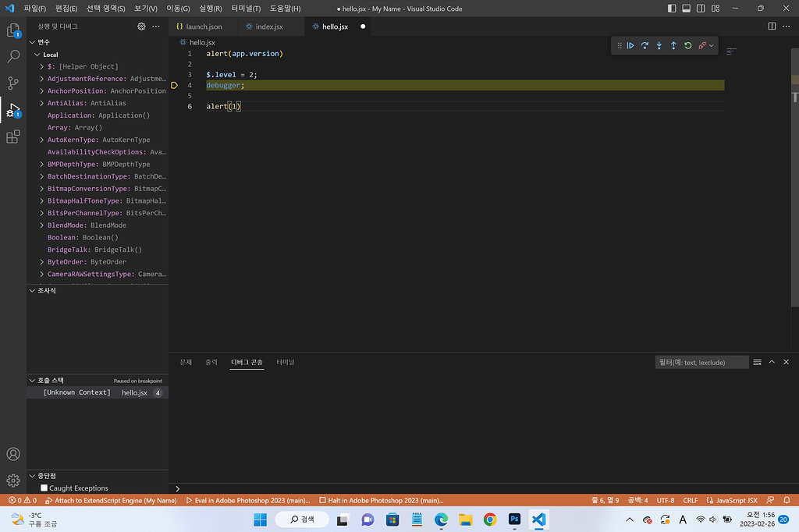Image resolution: width=799 pixels, height=532 pixels.
Task: Click the Continue debug icon
Action: pyautogui.click(x=630, y=45)
